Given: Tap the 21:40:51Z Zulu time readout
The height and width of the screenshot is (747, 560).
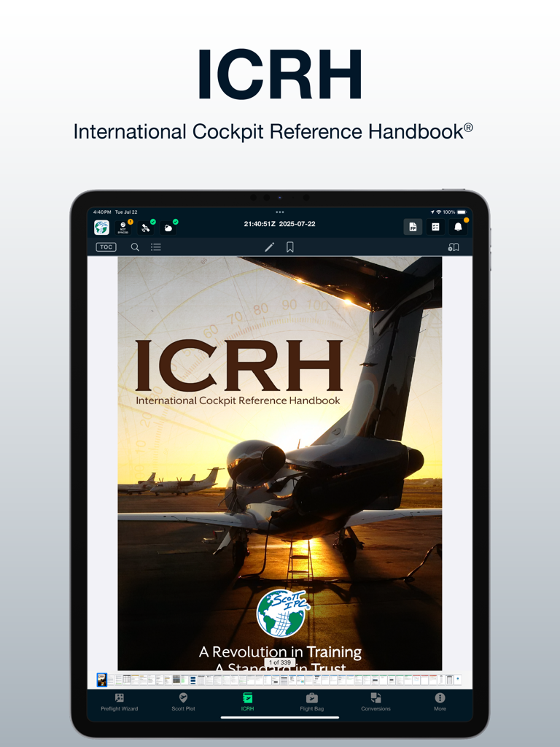Looking at the screenshot, I should pos(260,224).
